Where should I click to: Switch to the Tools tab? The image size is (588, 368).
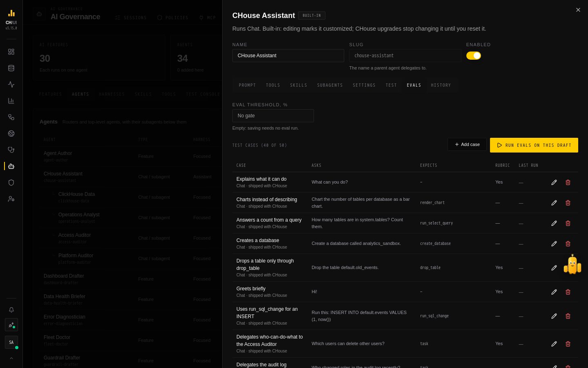(x=273, y=85)
